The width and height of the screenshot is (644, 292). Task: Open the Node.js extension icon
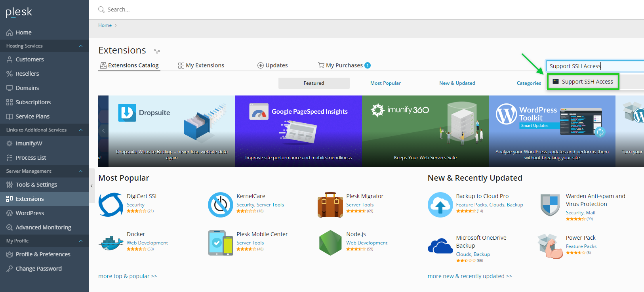(x=330, y=243)
